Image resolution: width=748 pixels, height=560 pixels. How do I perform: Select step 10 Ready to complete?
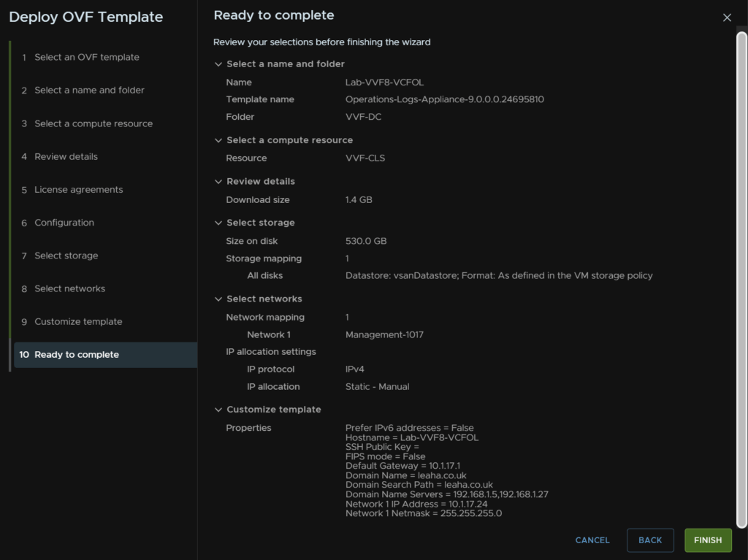coord(105,355)
